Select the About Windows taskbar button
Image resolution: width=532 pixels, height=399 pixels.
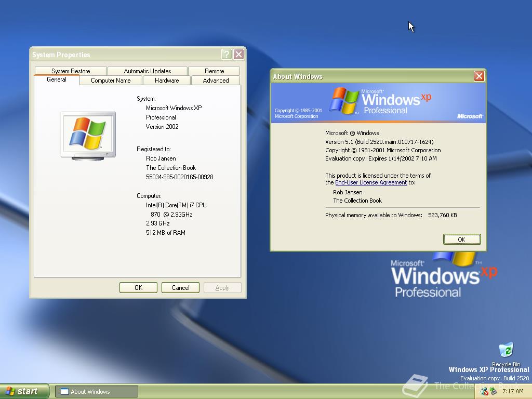pyautogui.click(x=97, y=392)
